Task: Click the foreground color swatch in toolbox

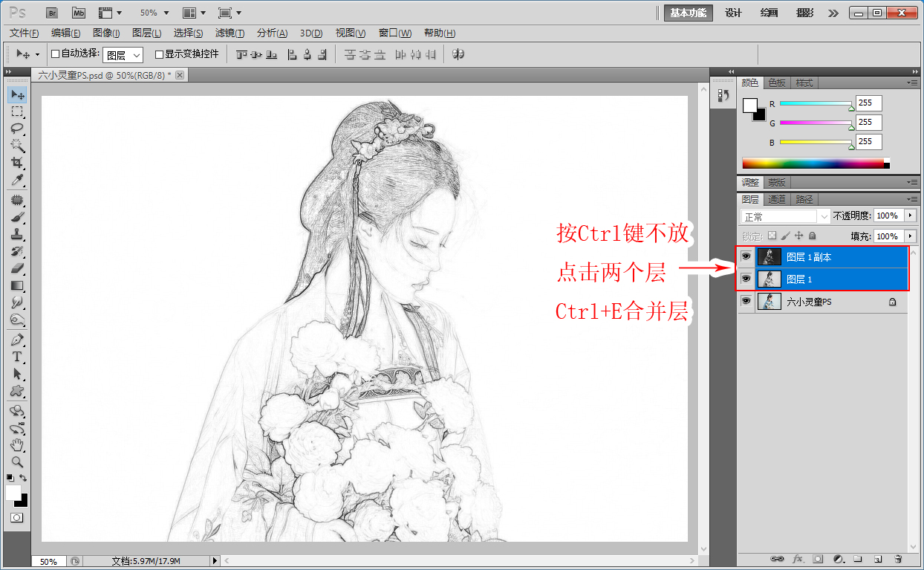Action: click(x=13, y=493)
